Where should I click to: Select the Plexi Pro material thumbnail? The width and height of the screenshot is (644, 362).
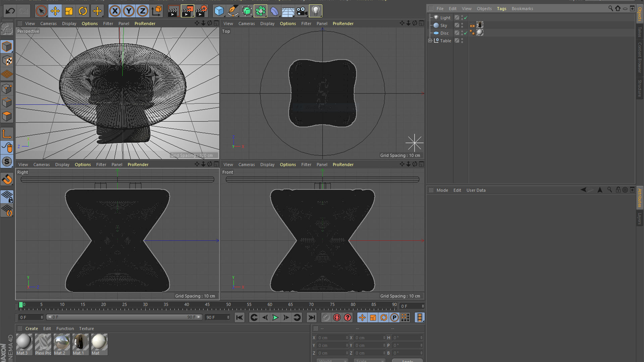pyautogui.click(x=43, y=342)
